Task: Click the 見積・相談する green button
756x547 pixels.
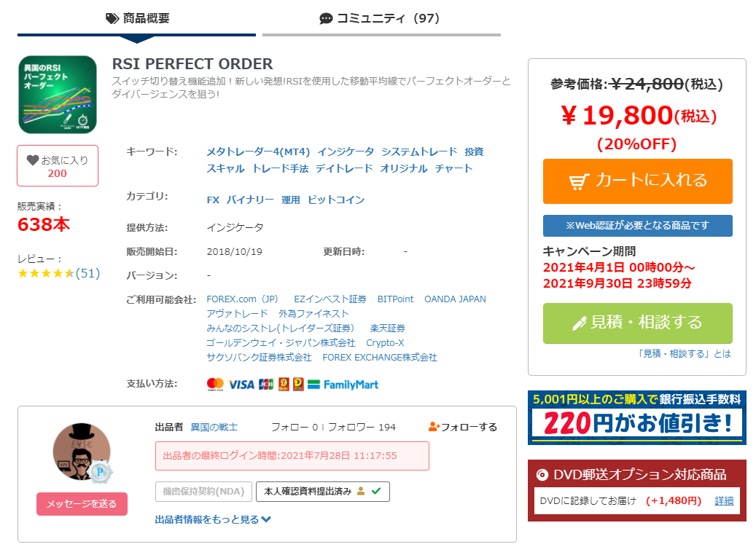Action: (x=637, y=323)
